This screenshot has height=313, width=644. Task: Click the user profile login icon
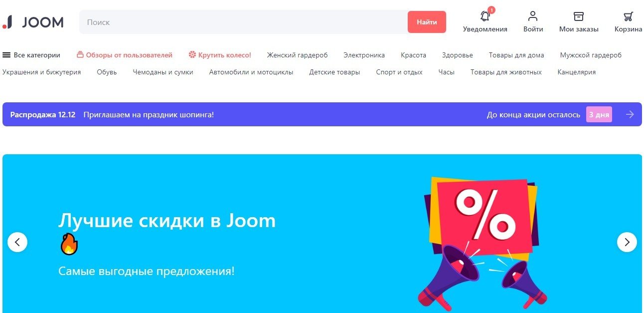pos(533,16)
